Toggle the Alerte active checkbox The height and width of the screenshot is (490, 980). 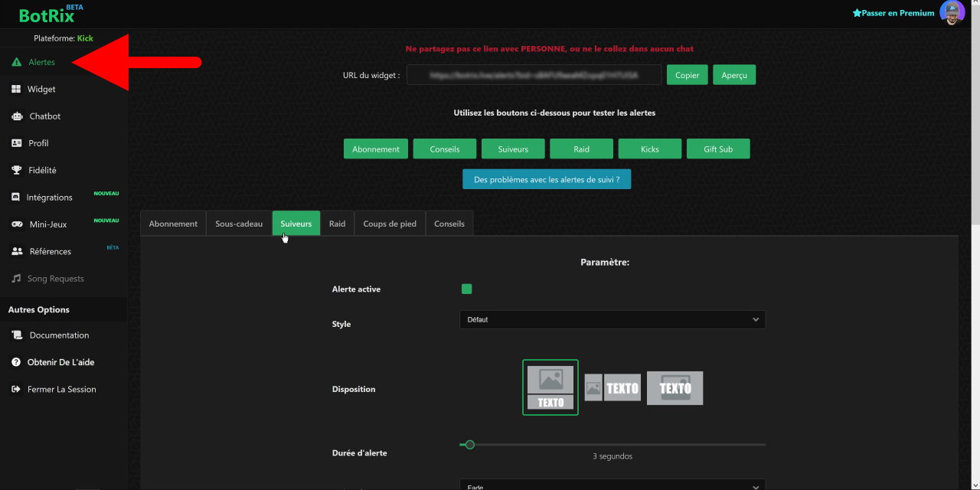point(467,289)
